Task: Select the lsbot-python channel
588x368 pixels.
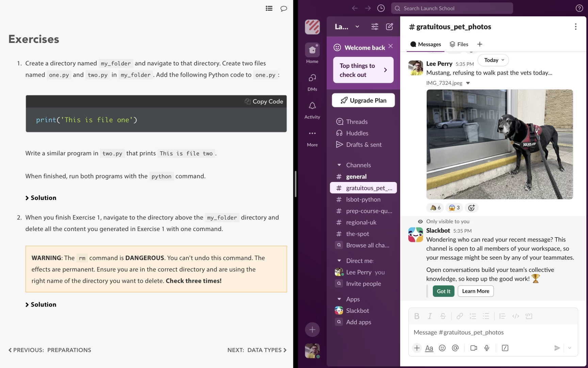Action: coord(363,199)
